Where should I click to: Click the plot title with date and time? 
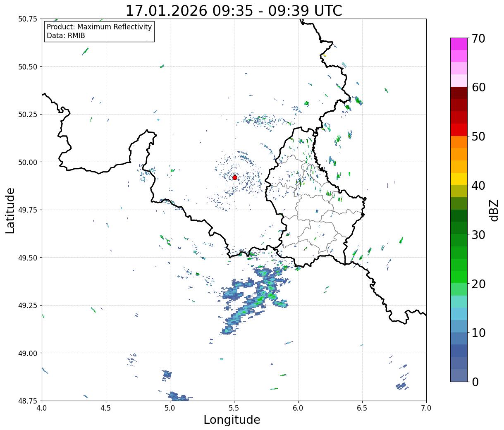[234, 10]
